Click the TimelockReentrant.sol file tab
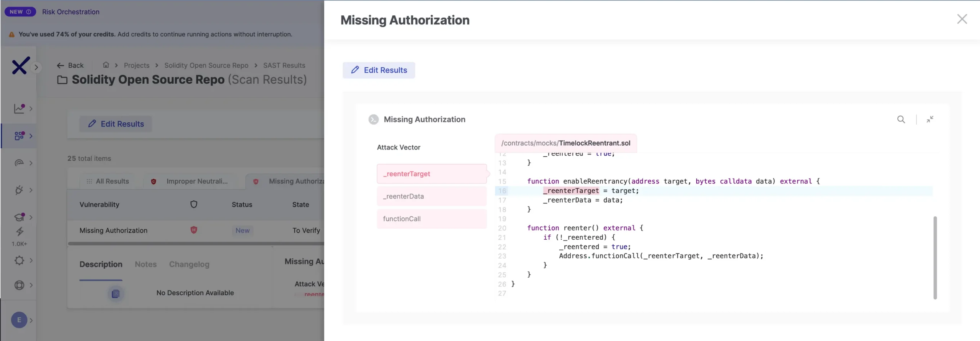 click(x=565, y=143)
